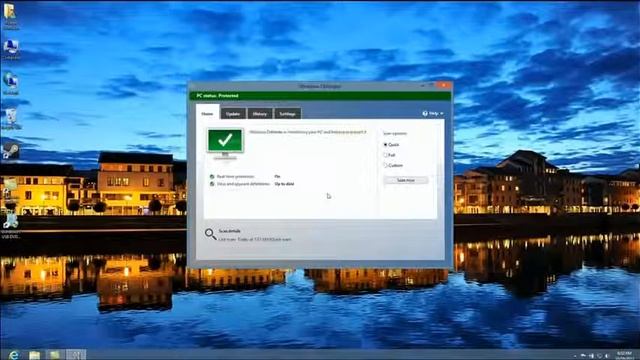Expand the Help dropdown arrow
The width and height of the screenshot is (640, 360).
[442, 113]
